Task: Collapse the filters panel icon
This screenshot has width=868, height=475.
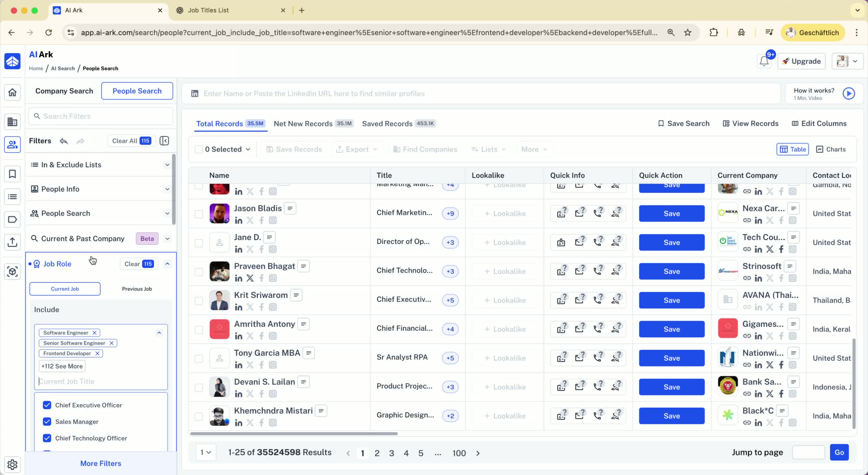Action: 164,141
